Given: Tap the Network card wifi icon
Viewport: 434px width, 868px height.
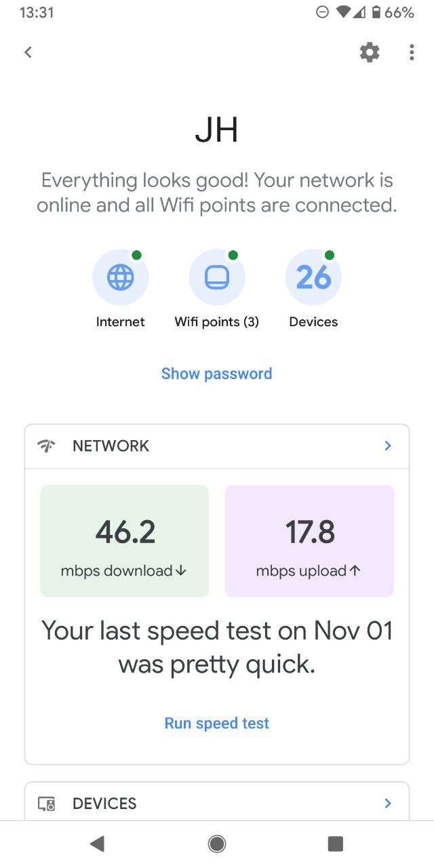Looking at the screenshot, I should (46, 446).
